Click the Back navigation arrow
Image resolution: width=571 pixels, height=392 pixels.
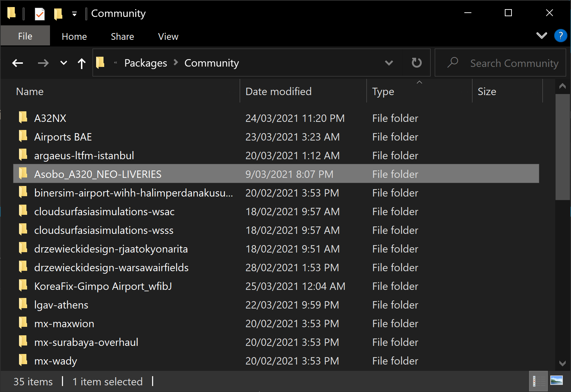click(18, 63)
